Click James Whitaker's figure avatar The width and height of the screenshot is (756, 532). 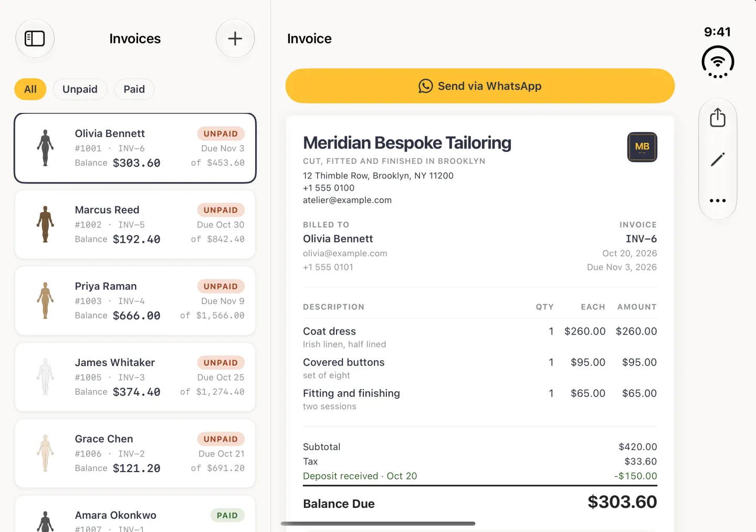[x=45, y=377]
